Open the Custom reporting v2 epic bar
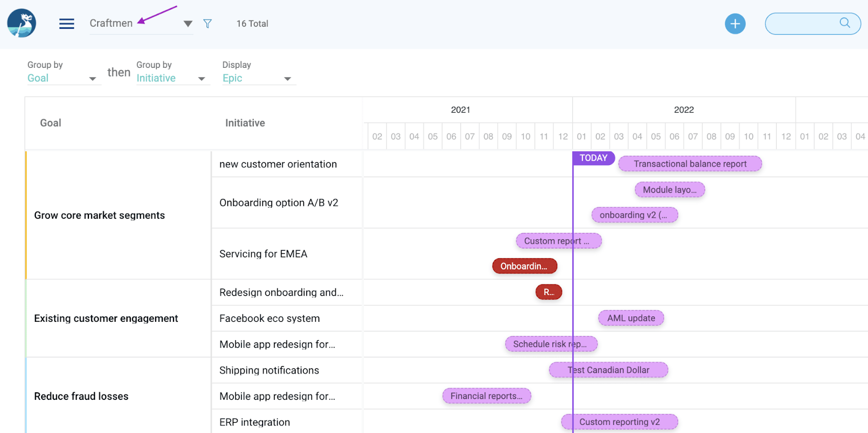The image size is (868, 433). coord(620,422)
